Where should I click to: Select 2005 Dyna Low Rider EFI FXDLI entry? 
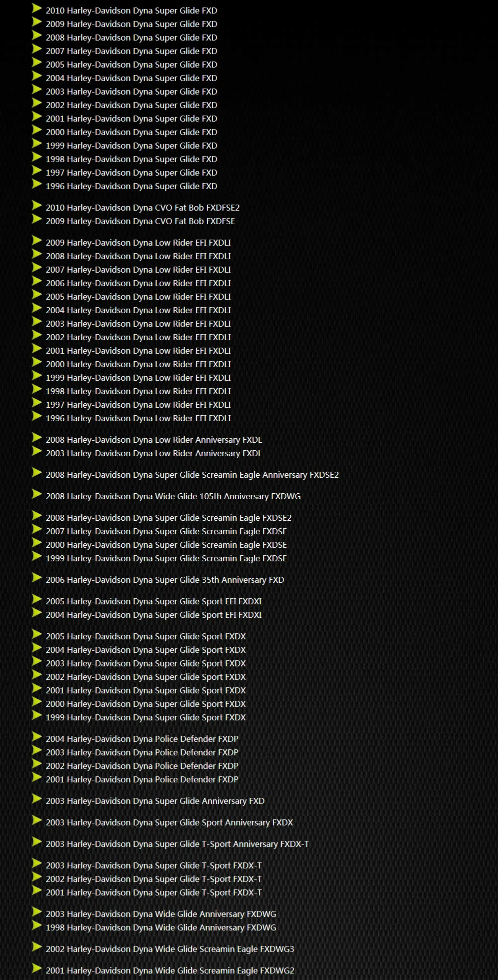point(138,297)
